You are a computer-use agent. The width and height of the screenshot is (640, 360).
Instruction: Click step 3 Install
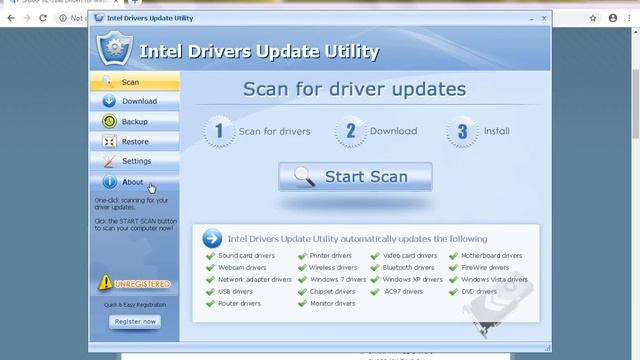(478, 131)
